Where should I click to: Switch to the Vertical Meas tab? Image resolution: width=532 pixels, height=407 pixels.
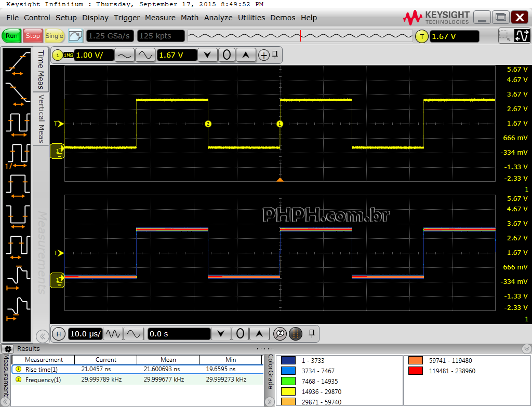(41, 118)
